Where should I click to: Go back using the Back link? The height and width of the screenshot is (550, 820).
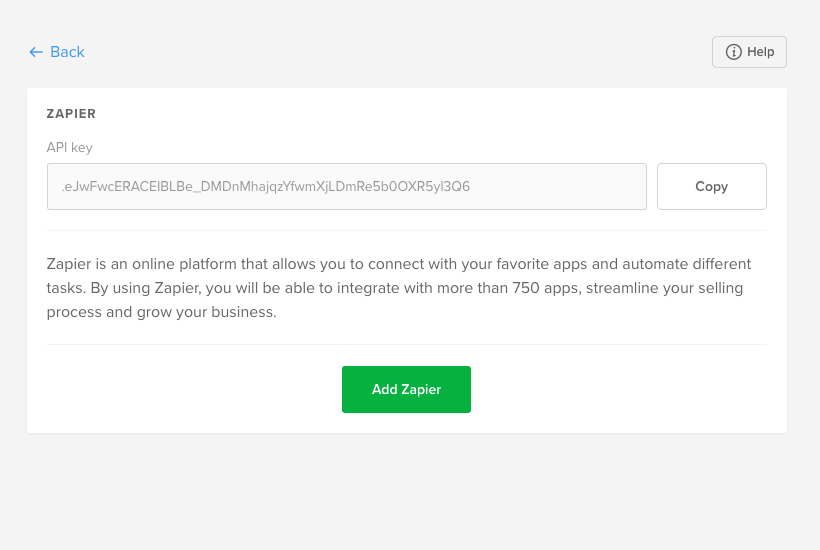point(56,52)
